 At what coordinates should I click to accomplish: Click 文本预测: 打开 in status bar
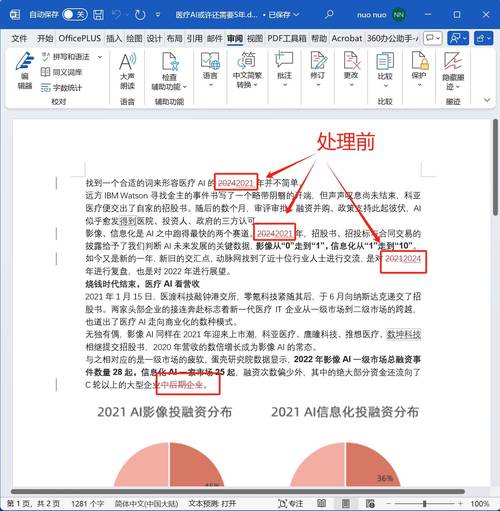[x=212, y=503]
